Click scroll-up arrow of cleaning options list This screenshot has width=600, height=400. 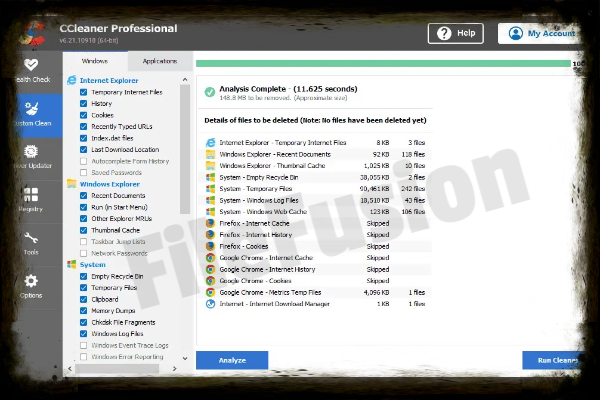(185, 80)
